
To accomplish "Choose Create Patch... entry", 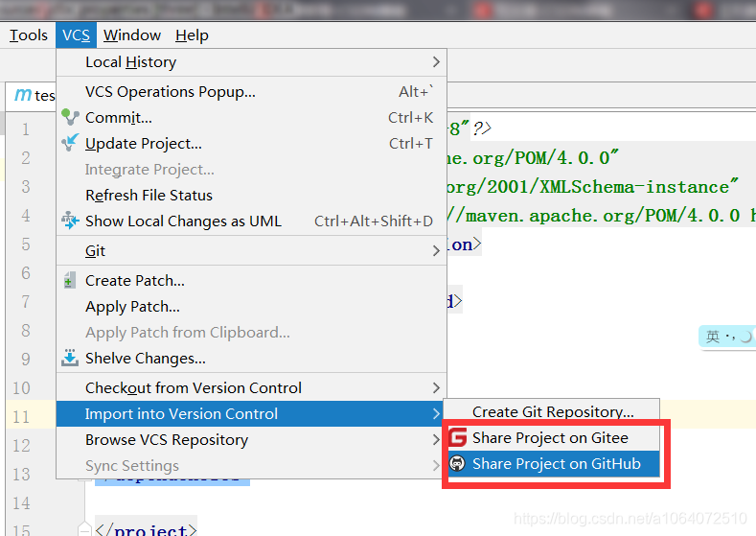I will (x=252, y=280).
